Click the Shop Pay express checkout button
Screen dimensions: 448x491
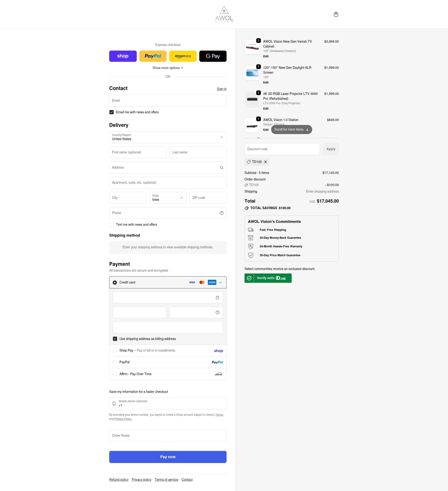[123, 56]
